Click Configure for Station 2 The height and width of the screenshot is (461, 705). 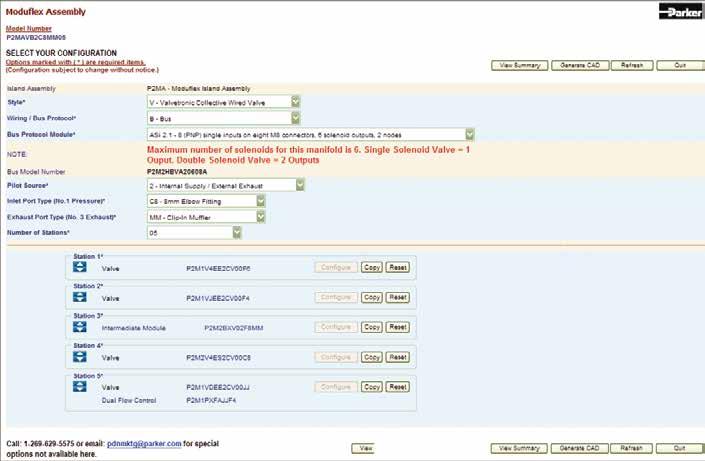[x=336, y=297]
